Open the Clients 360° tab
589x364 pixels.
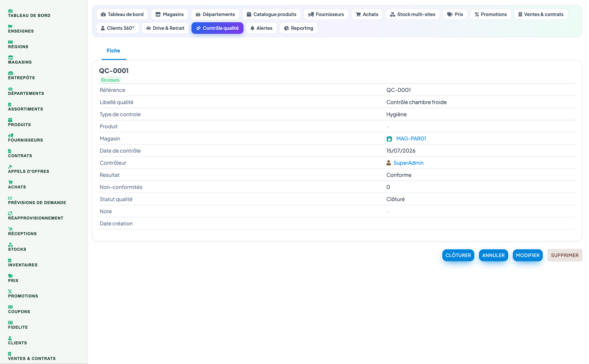tap(117, 28)
